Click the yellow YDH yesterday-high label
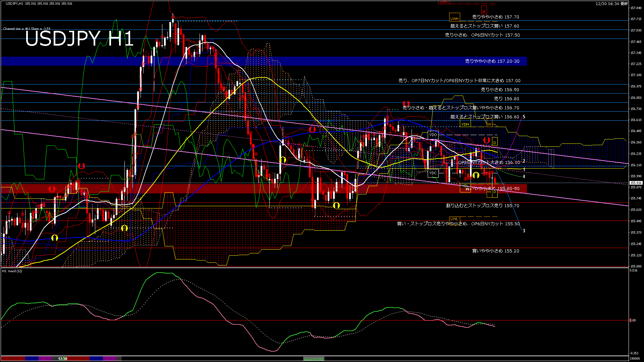This screenshot has width=644, height=362. [x=465, y=124]
